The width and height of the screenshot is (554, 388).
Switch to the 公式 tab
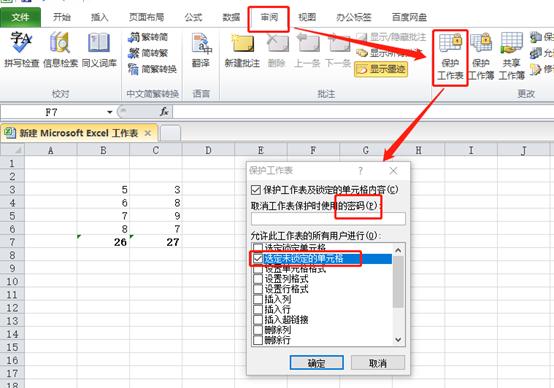(x=193, y=17)
